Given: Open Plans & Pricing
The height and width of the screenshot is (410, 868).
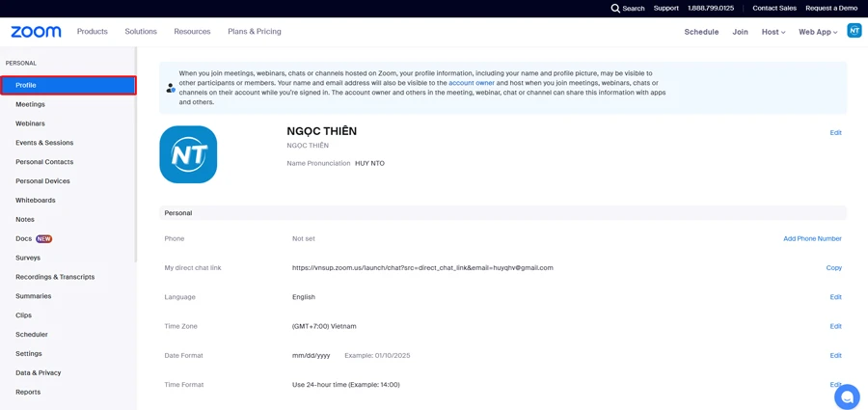Looking at the screenshot, I should click(255, 32).
